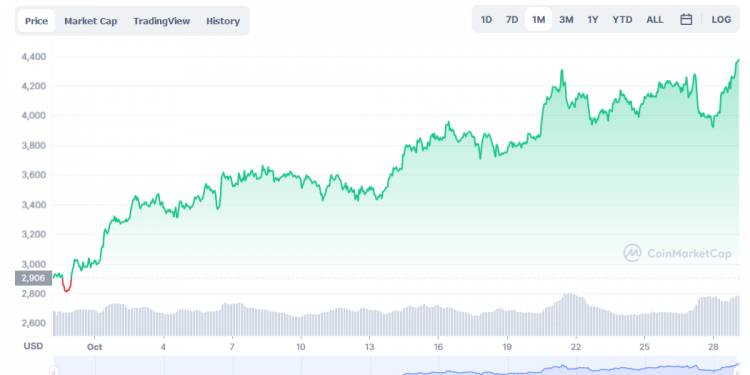Click the 13 x-axis date label
The width and height of the screenshot is (750, 375).
click(x=369, y=347)
